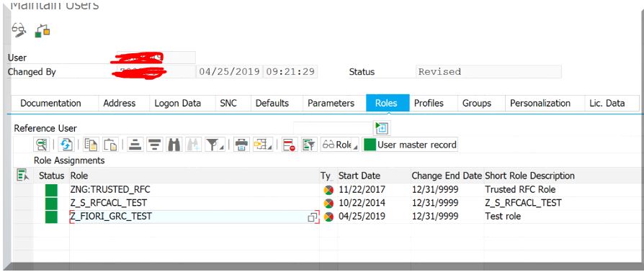644x272 pixels.
Task: Click the Find Next binoculars icon
Action: point(194,145)
